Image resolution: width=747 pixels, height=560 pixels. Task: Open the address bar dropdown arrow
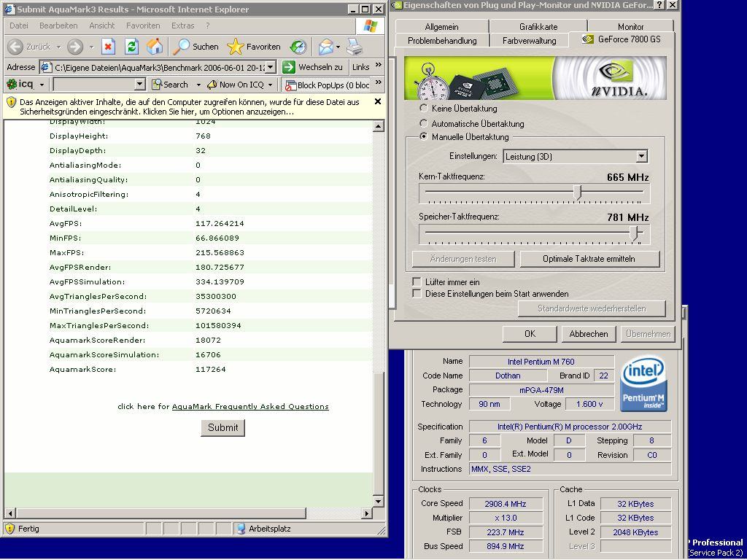click(270, 67)
